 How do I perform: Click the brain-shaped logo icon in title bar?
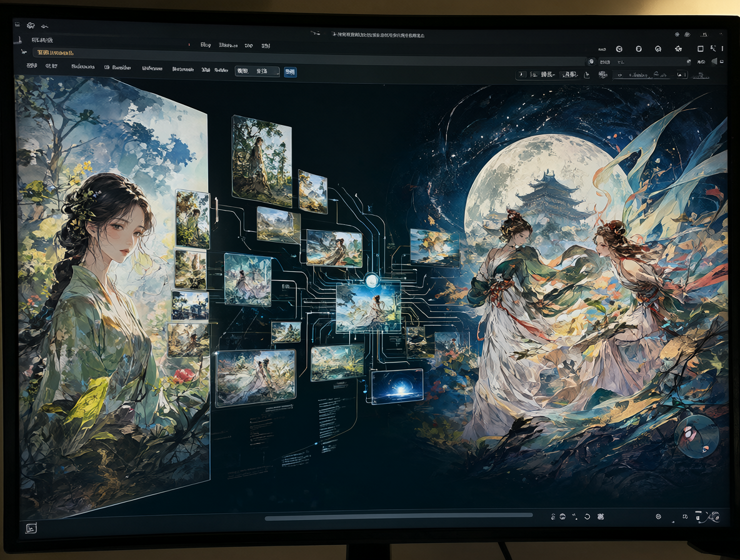click(31, 26)
